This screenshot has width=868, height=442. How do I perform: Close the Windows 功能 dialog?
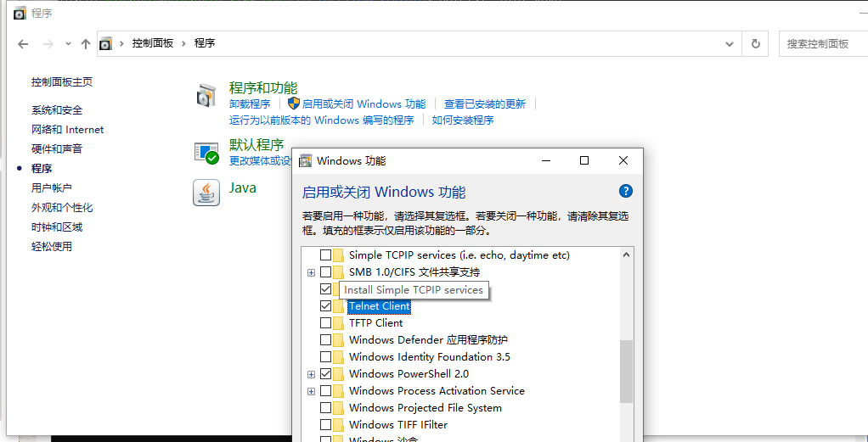click(x=623, y=160)
